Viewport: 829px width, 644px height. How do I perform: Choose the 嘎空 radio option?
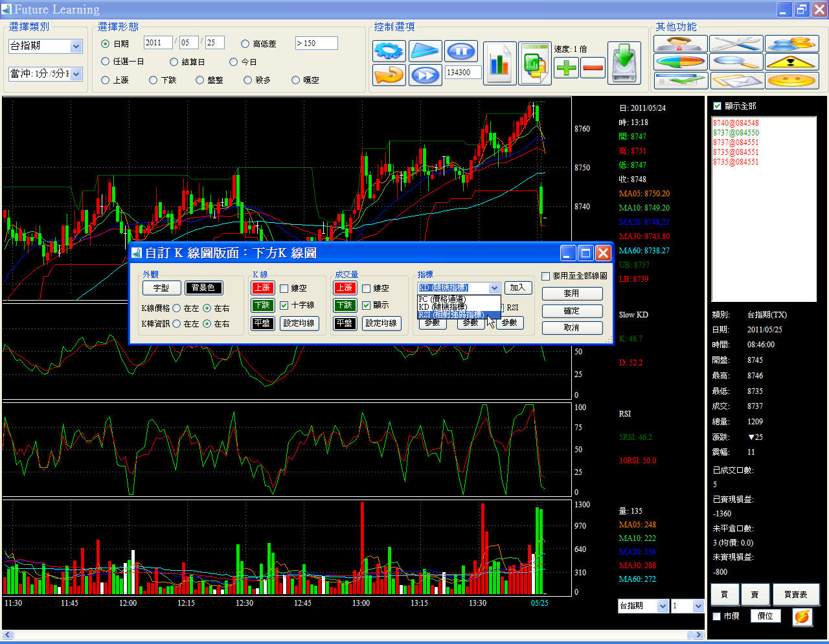(x=296, y=80)
